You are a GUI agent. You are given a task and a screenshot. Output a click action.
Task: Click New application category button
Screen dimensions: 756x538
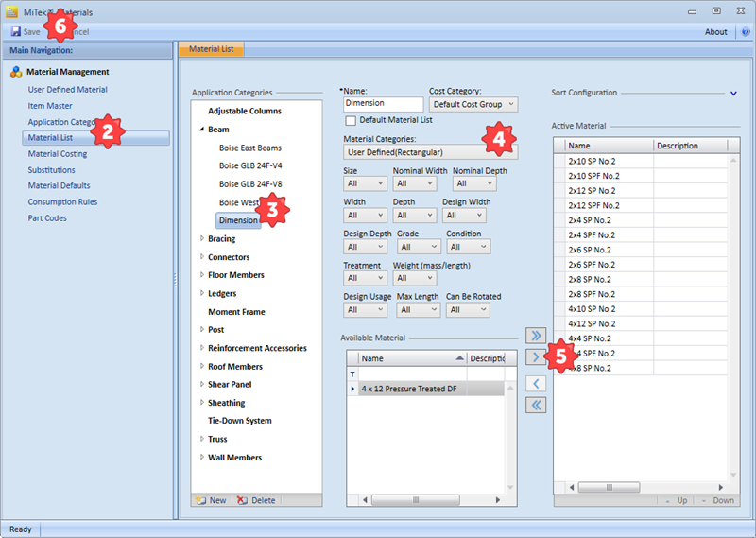[x=211, y=500]
